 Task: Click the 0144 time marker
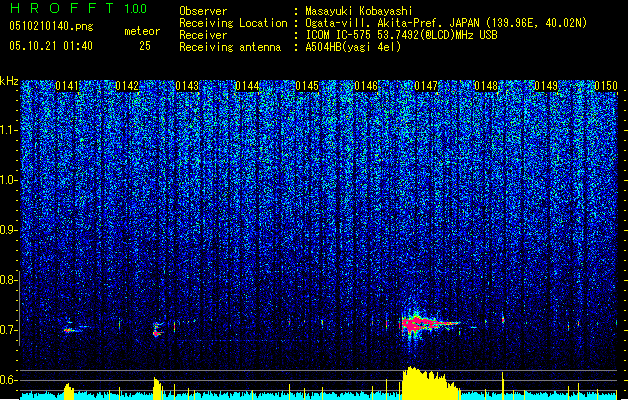tap(247, 86)
